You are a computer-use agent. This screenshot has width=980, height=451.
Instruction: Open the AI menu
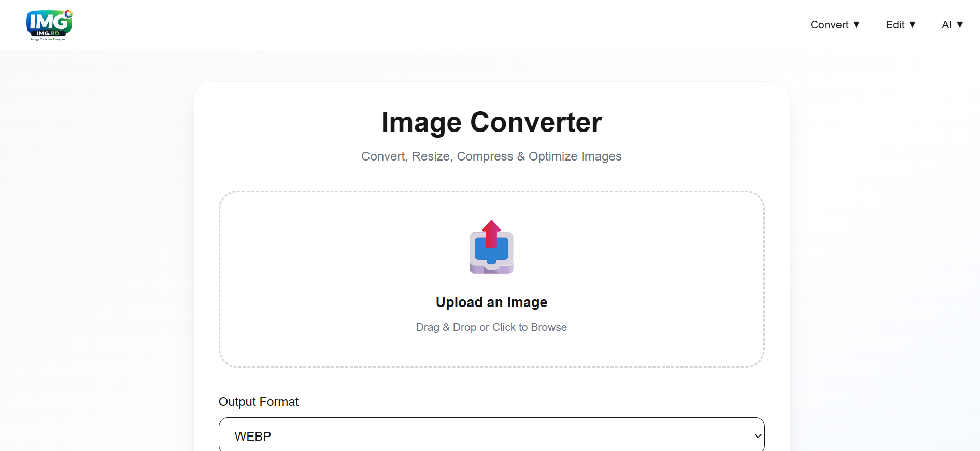point(953,25)
